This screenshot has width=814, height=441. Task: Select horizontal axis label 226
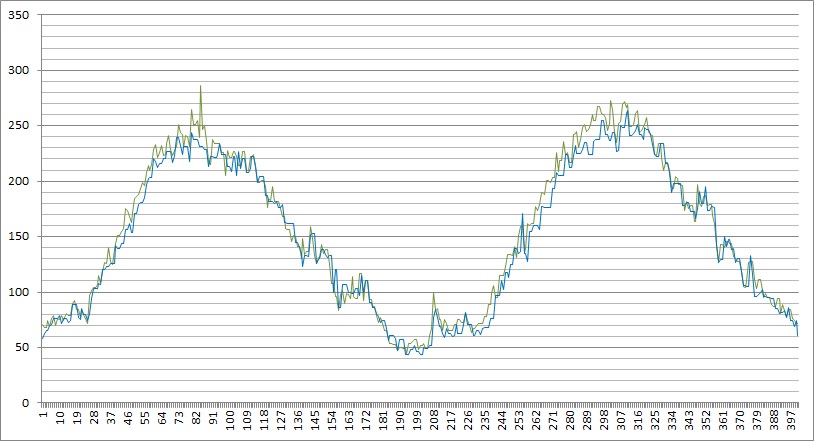(x=468, y=421)
